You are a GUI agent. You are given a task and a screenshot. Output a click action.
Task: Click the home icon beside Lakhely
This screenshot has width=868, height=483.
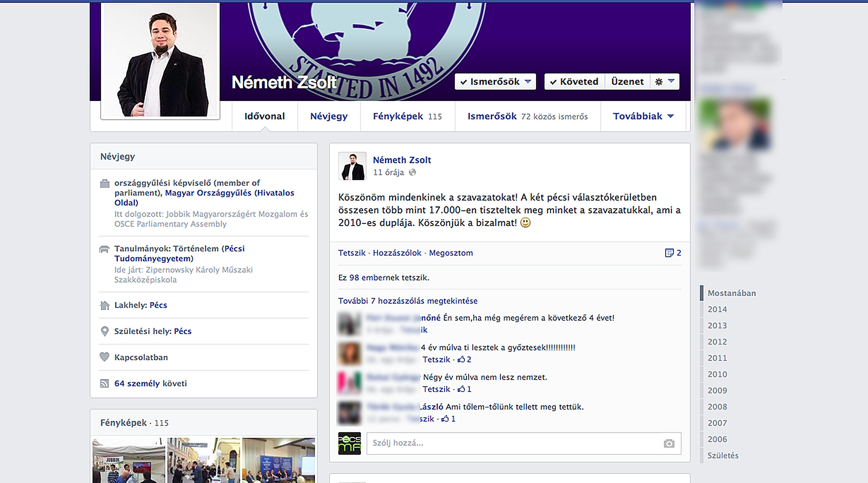(x=105, y=305)
